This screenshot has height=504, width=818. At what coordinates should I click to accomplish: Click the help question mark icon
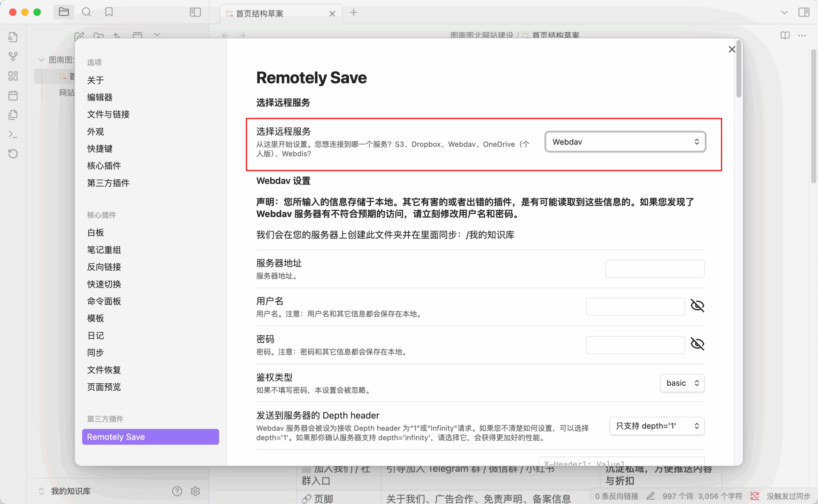[x=177, y=491]
